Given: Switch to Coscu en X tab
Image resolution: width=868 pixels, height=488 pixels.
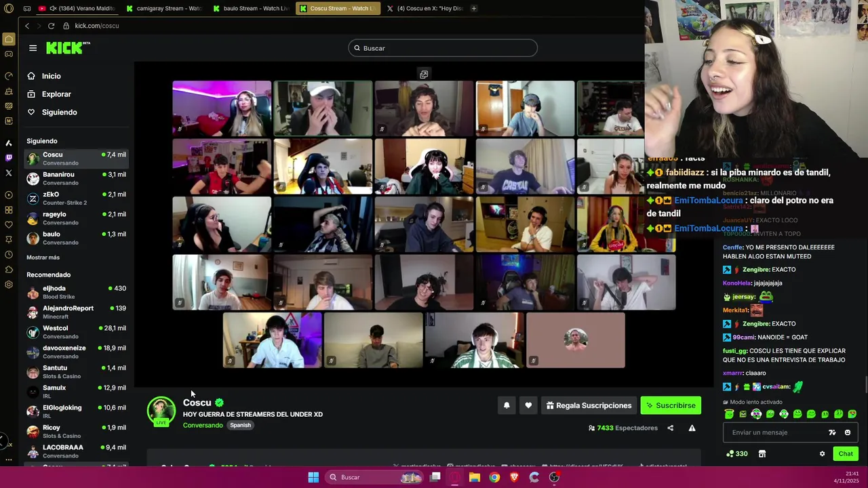Looking at the screenshot, I should pyautogui.click(x=425, y=8).
